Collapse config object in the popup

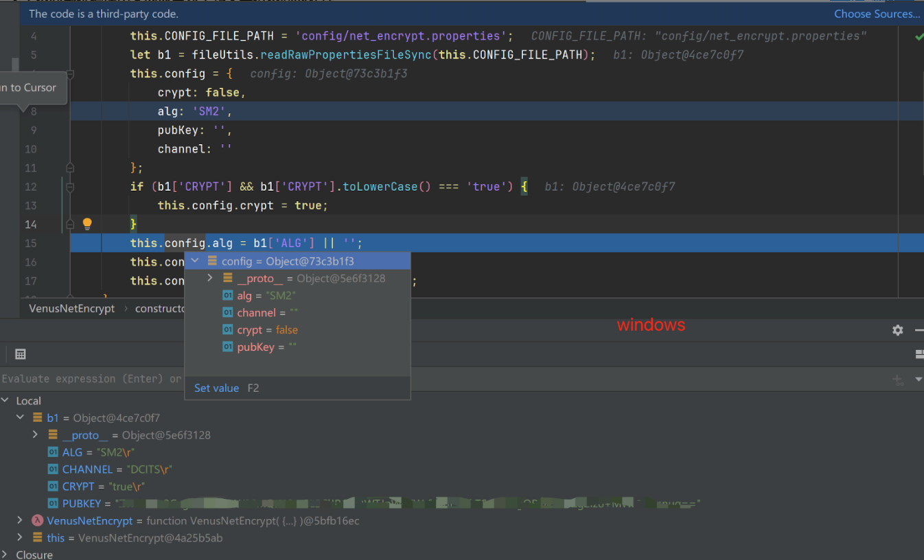(195, 261)
